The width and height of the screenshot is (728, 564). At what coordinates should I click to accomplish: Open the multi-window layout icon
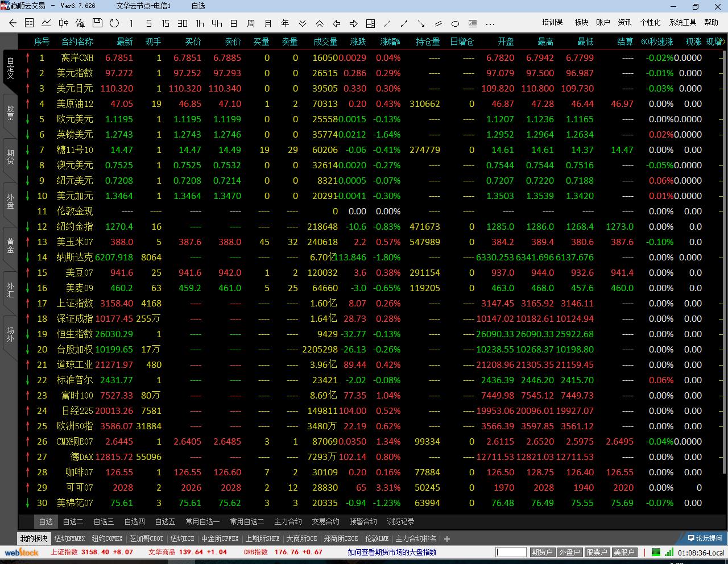(x=370, y=23)
